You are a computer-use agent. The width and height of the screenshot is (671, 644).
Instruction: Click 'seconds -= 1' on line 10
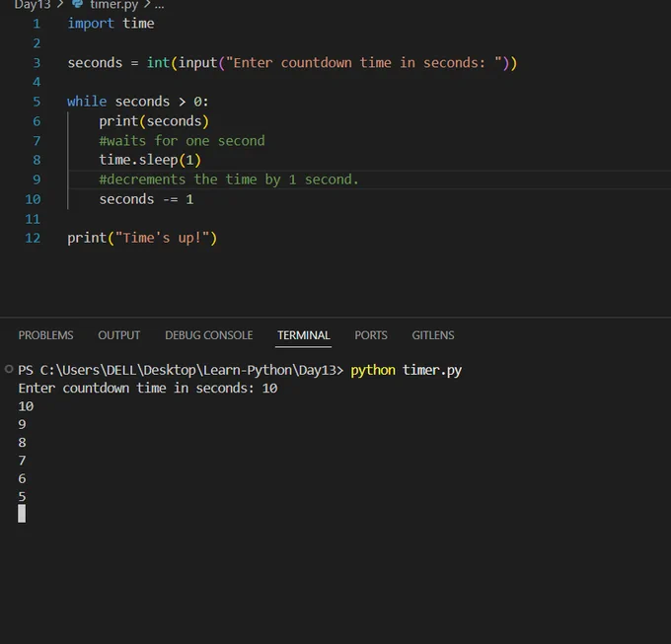coord(146,199)
